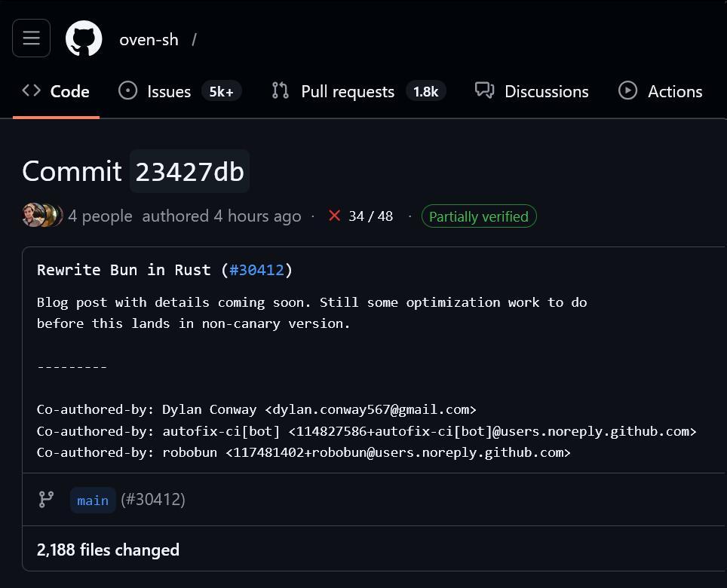Open the 4 people authors list

(100, 216)
